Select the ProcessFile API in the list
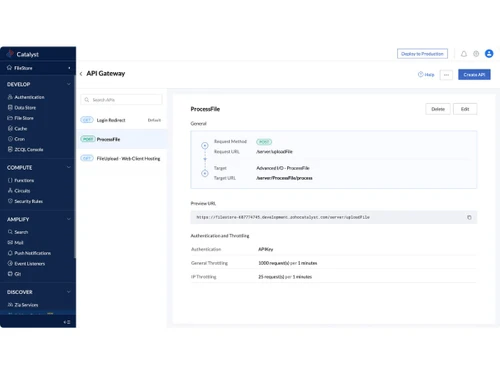The image size is (500, 375). pyautogui.click(x=121, y=139)
